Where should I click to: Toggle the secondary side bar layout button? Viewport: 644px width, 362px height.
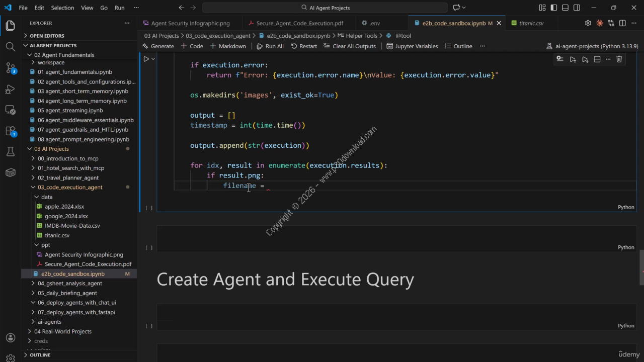click(x=577, y=8)
